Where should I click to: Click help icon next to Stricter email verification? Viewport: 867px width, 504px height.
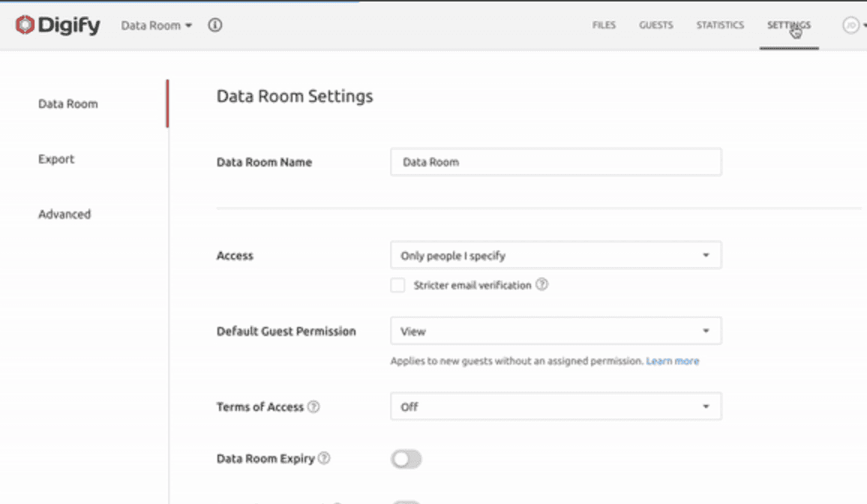coord(541,285)
